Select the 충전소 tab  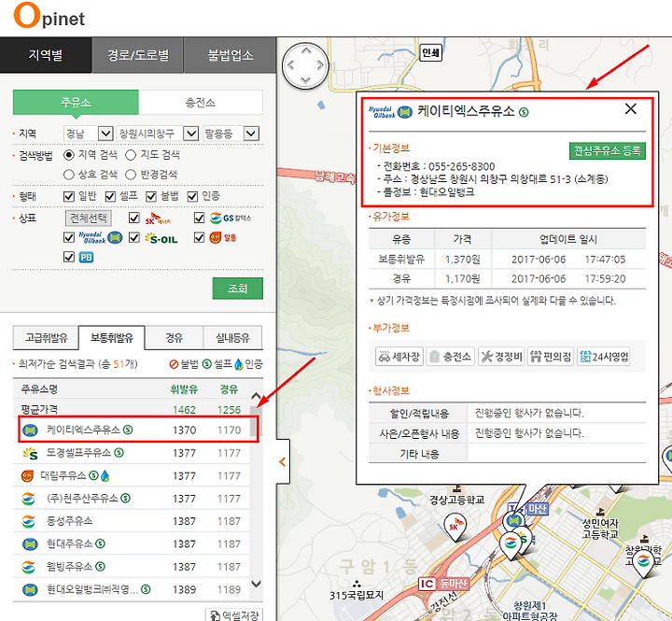(200, 102)
